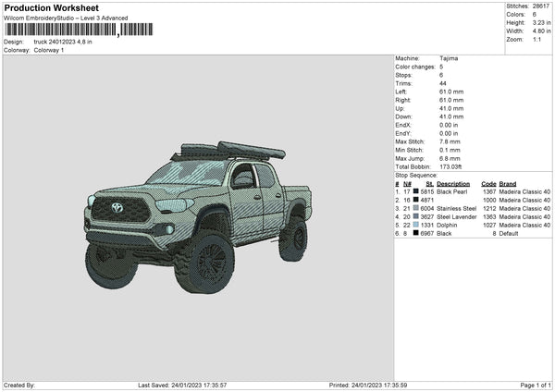The width and height of the screenshot is (555, 392).
Task: Click the height value '3.23 in'
Action: (541, 22)
